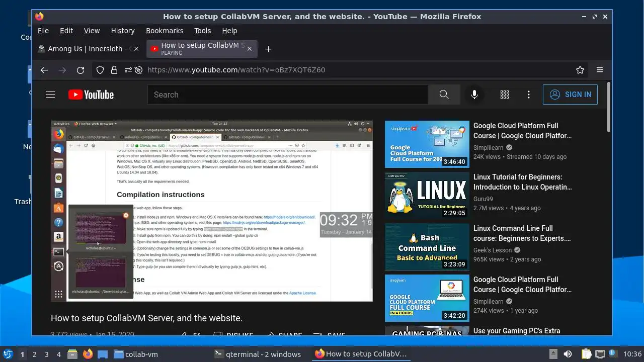Switch to virtual desktop 2

pyautogui.click(x=34, y=354)
